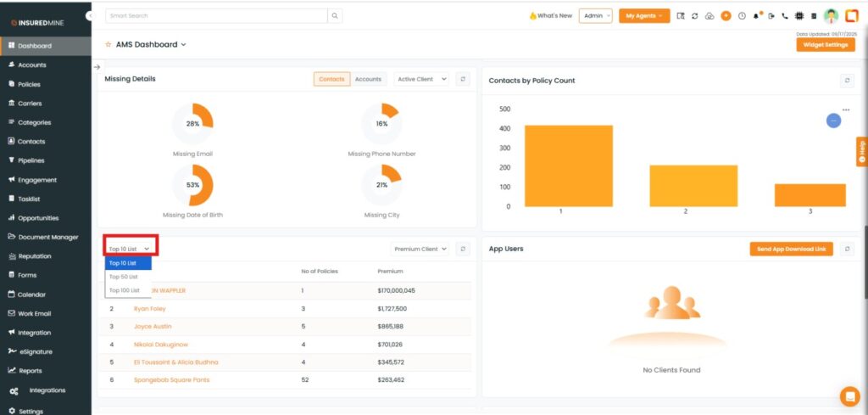The image size is (868, 415).
Task: Click the orange plus add icon
Action: pos(726,16)
